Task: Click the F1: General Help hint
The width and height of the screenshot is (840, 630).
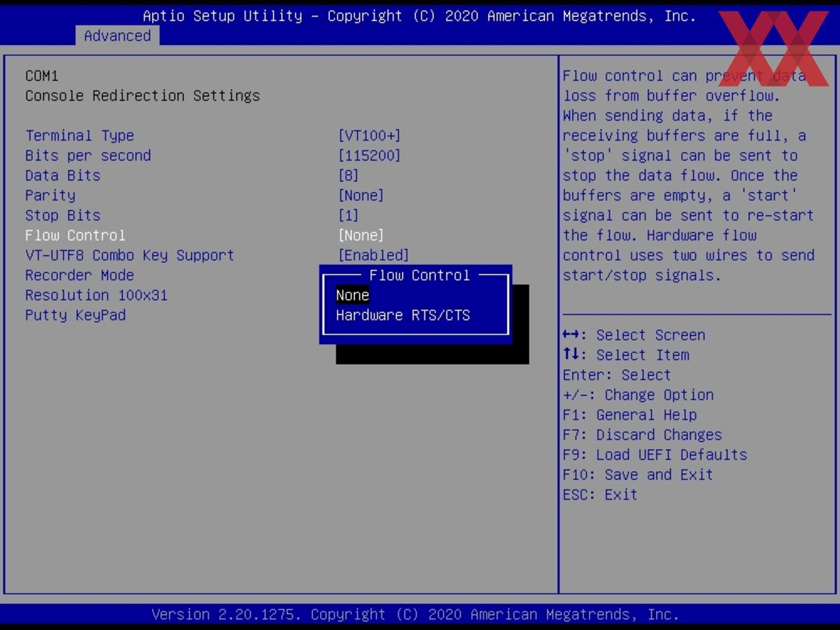Action: [x=629, y=414]
